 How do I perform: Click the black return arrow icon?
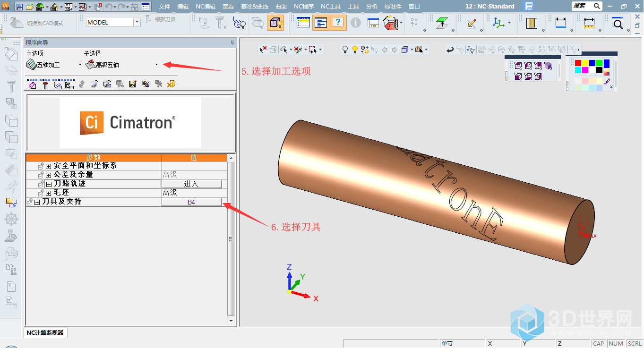(x=450, y=49)
